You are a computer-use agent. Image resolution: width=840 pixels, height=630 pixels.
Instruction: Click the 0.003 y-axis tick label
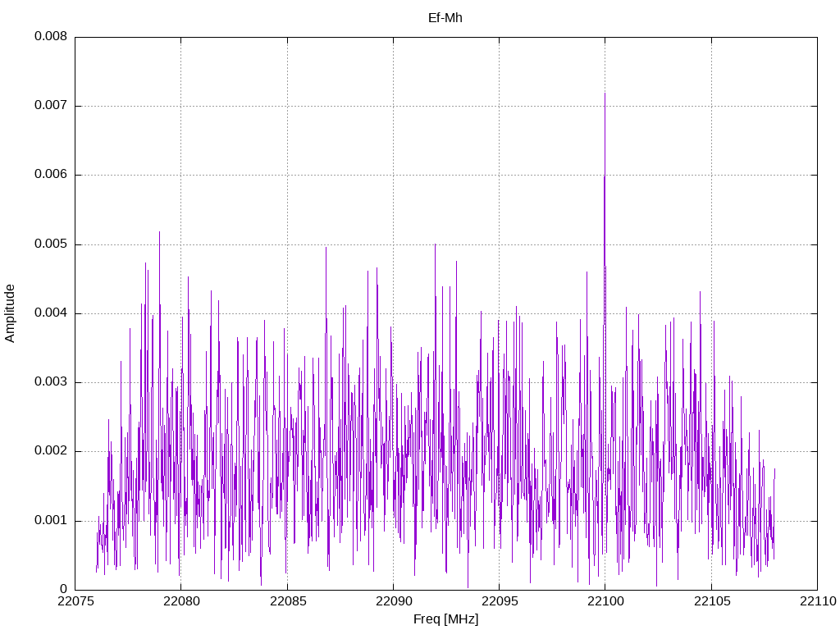[50, 382]
